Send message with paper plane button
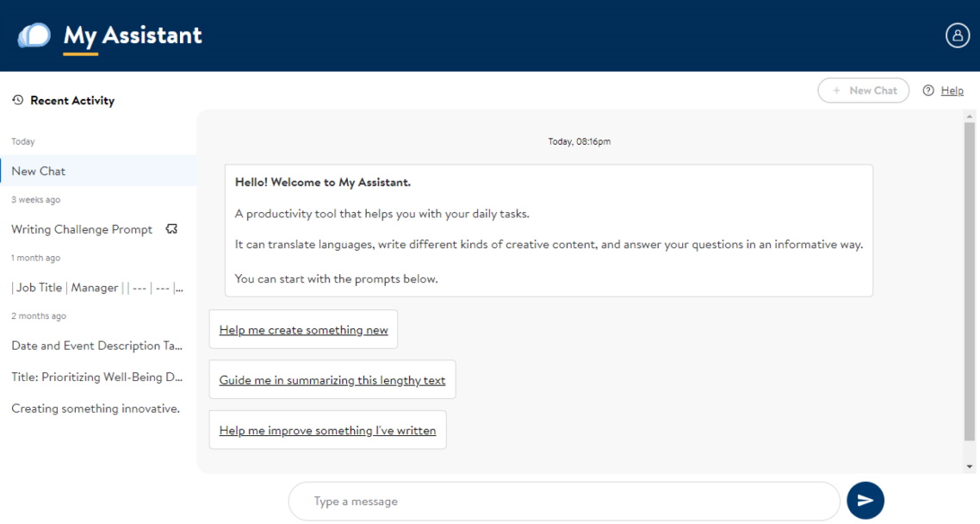 (x=865, y=501)
